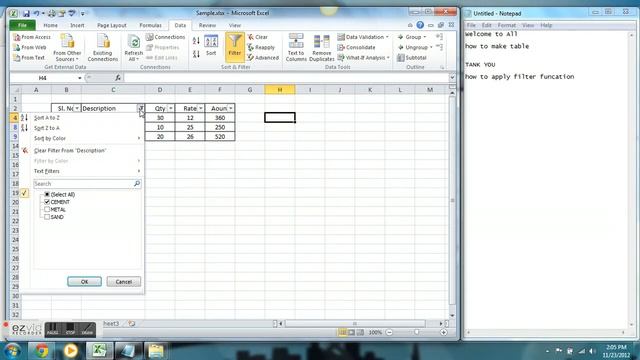Click in the filter Search box
Screen dimensions: 640x360
tap(87, 184)
